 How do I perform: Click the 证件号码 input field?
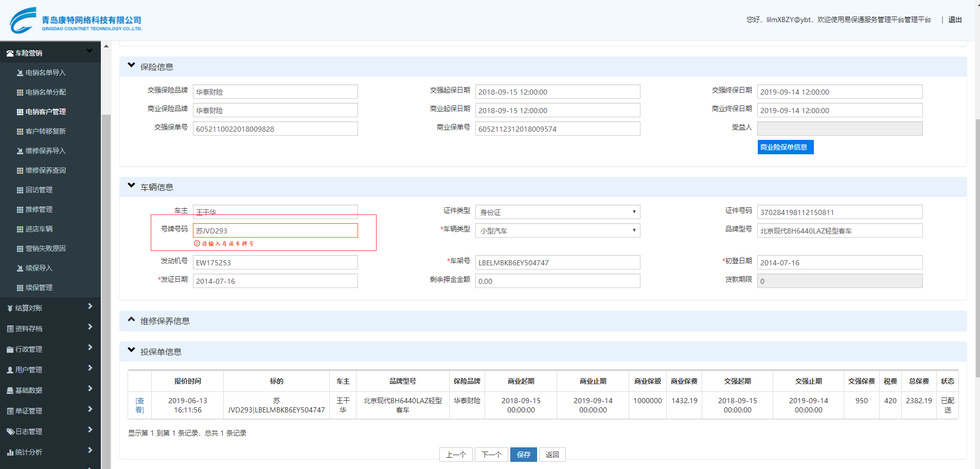pyautogui.click(x=840, y=212)
